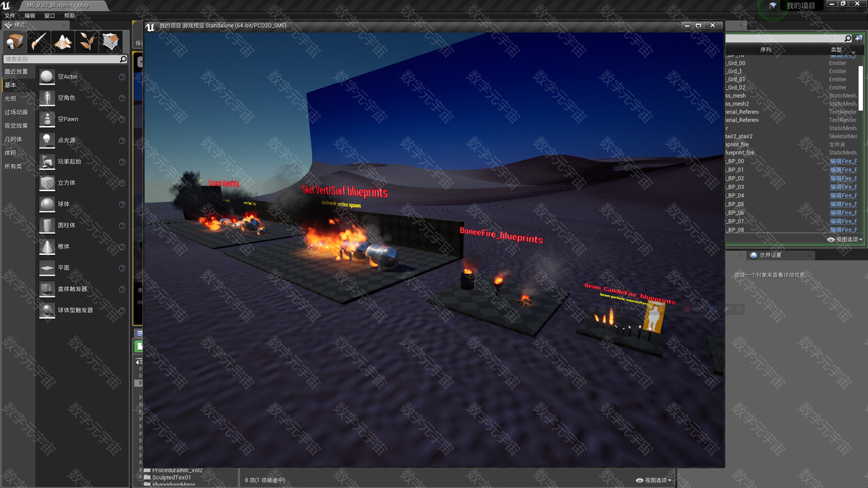Click the 搜索类别 search field
This screenshot has width=868, height=488.
click(x=61, y=60)
